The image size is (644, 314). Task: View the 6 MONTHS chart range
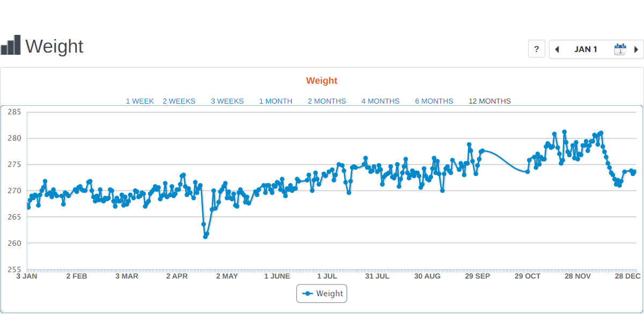pyautogui.click(x=434, y=101)
